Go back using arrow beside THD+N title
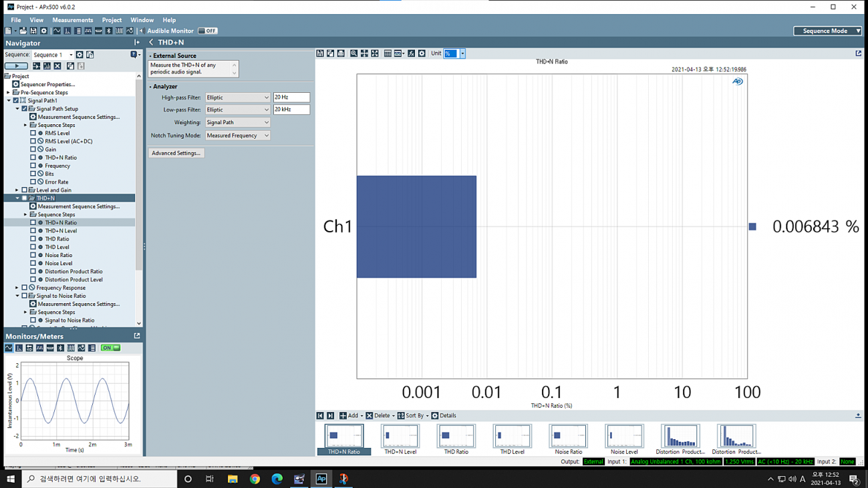The height and width of the screenshot is (488, 868). tap(151, 42)
